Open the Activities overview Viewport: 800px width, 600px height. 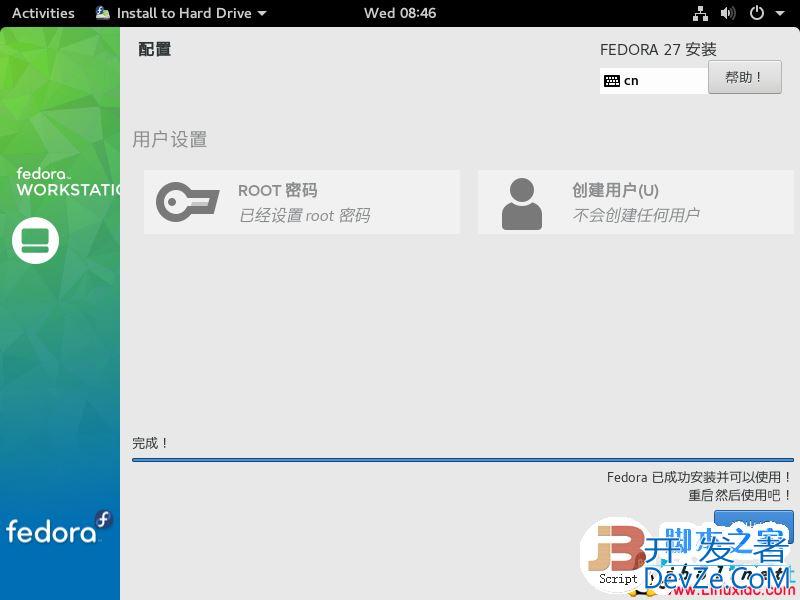pyautogui.click(x=43, y=13)
